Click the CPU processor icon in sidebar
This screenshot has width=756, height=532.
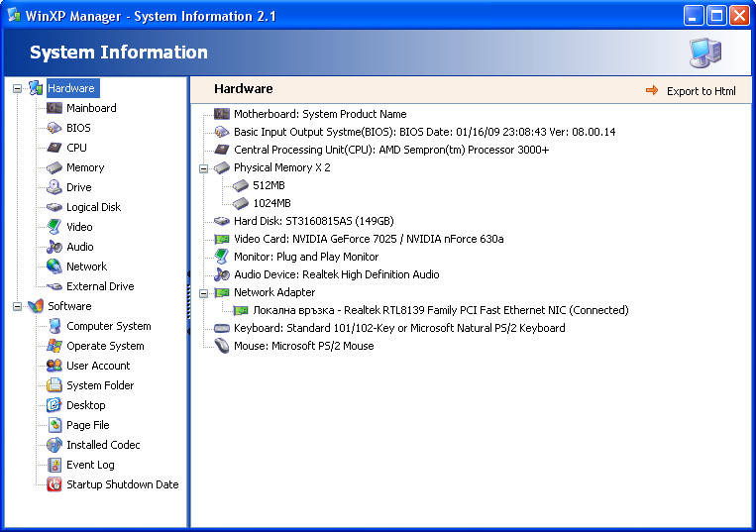pyautogui.click(x=54, y=148)
